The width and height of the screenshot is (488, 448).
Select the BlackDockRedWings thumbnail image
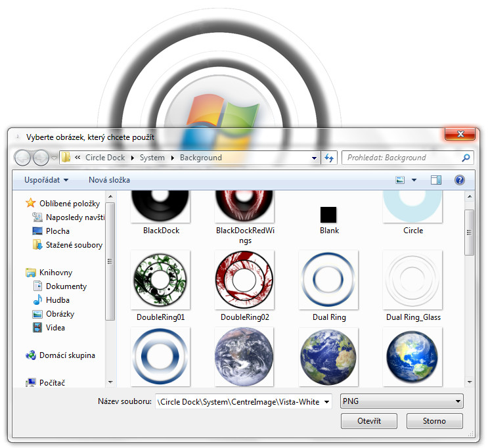[x=244, y=207]
